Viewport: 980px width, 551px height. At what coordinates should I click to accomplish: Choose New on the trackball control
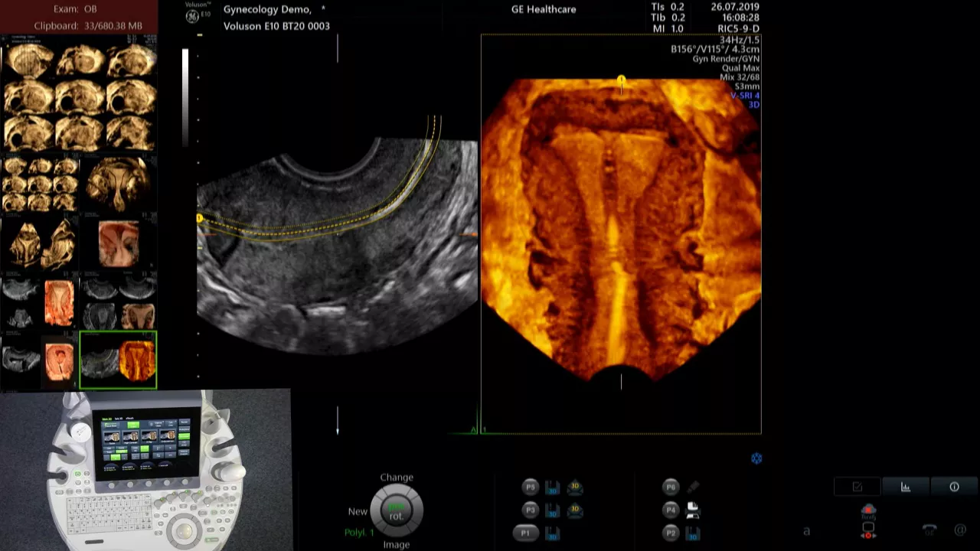(x=358, y=511)
